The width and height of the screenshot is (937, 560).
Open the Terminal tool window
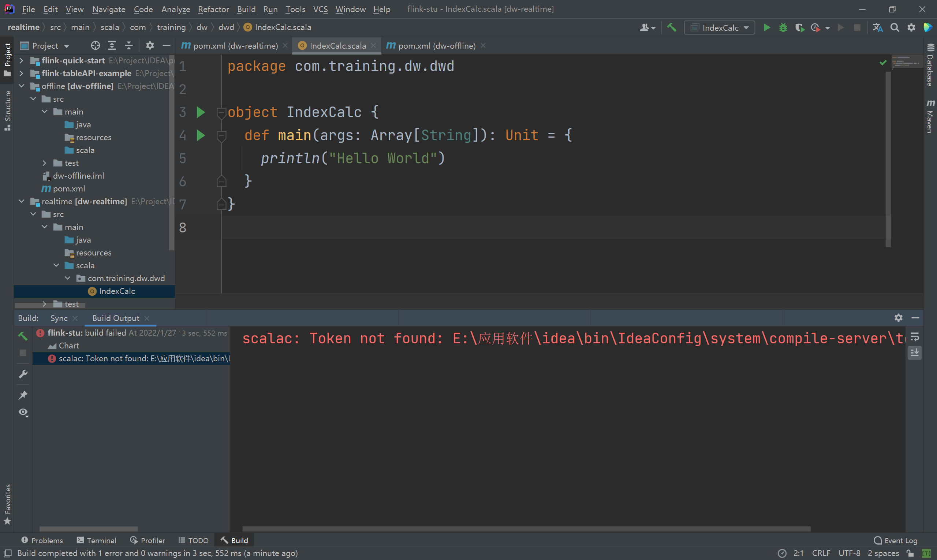pos(97,540)
